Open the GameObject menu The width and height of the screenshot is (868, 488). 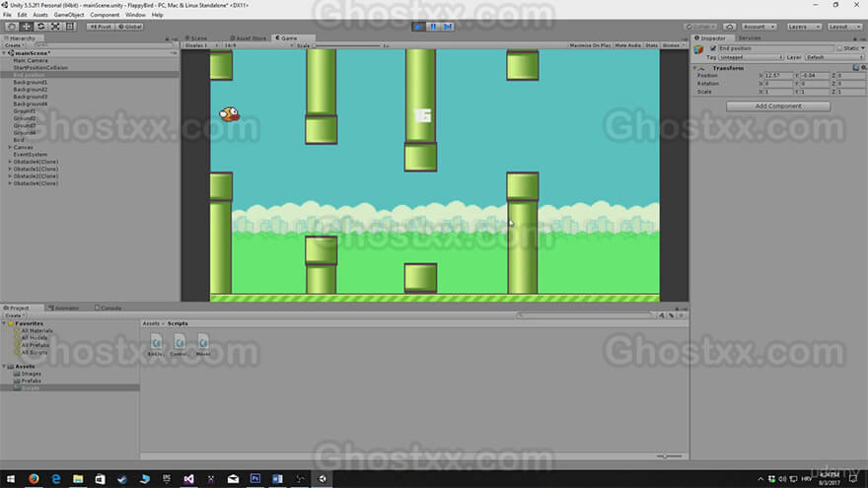[x=69, y=15]
